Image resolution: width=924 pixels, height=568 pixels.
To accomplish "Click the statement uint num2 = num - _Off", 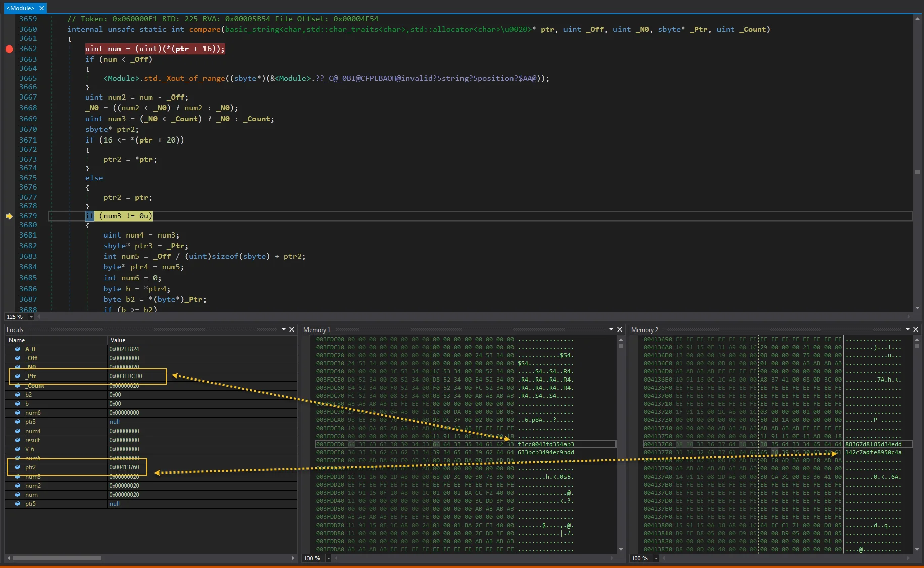I will (137, 97).
